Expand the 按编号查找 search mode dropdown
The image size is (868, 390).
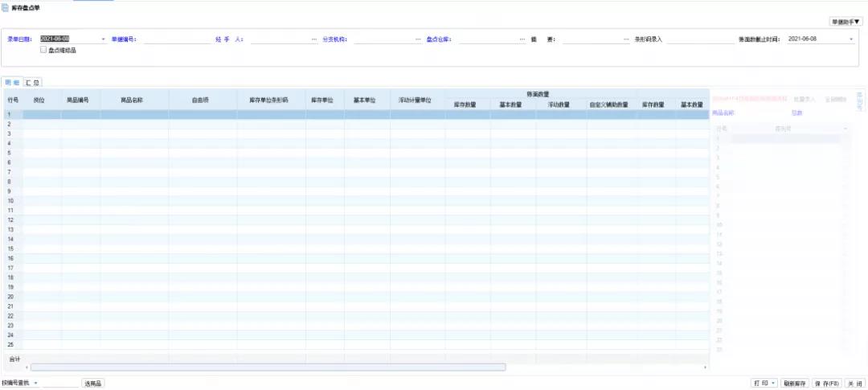pos(36,383)
